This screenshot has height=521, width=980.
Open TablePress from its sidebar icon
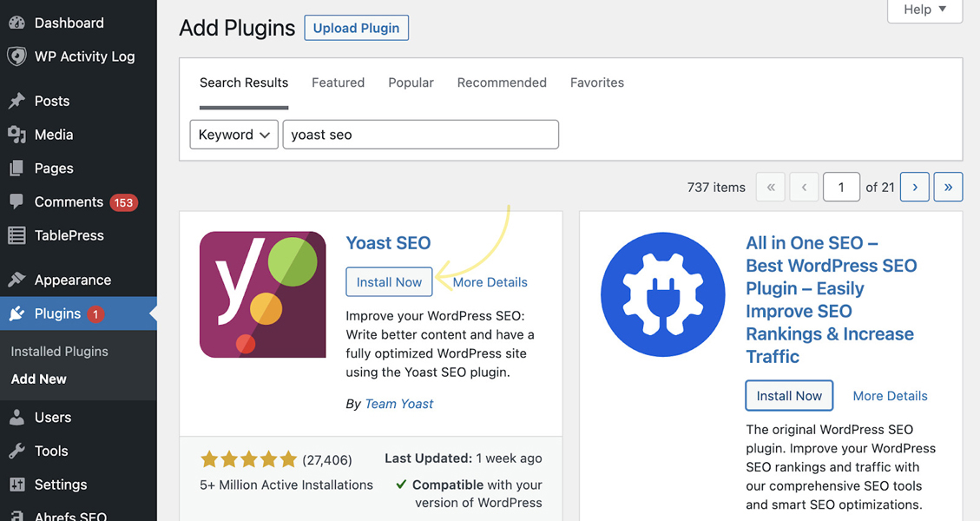17,235
